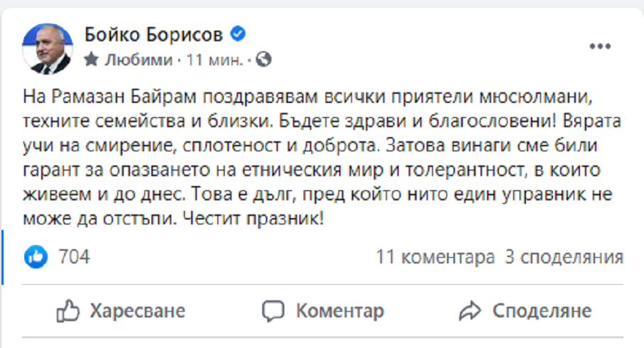This screenshot has height=348, width=644.
Task: Toggle like using Харесване label
Action: pos(136,310)
